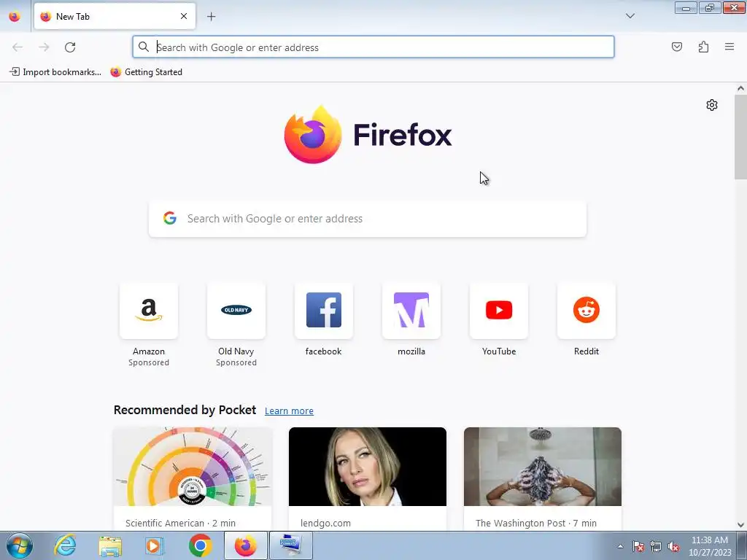
Task: Click the Firefox View icon beside the tab
Action: click(15, 16)
